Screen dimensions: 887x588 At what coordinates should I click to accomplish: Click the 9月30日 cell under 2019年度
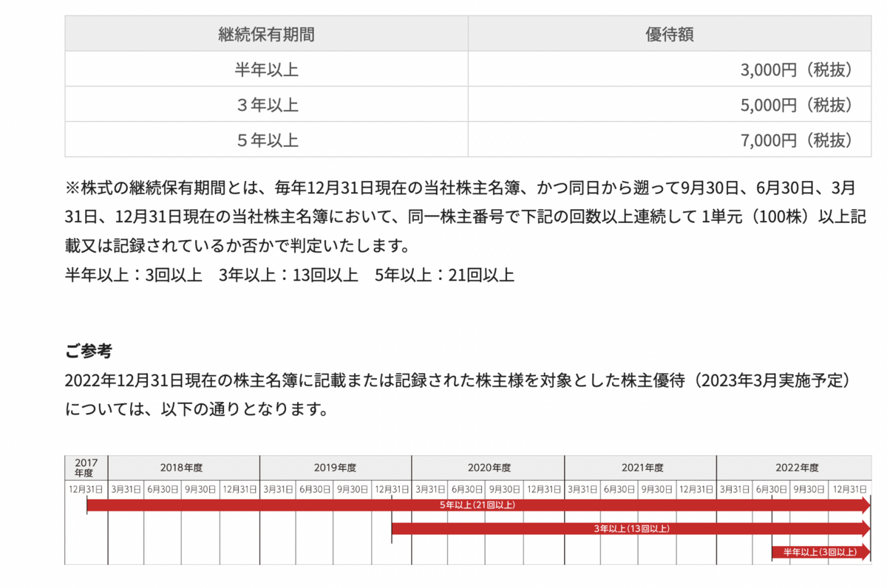click(352, 488)
